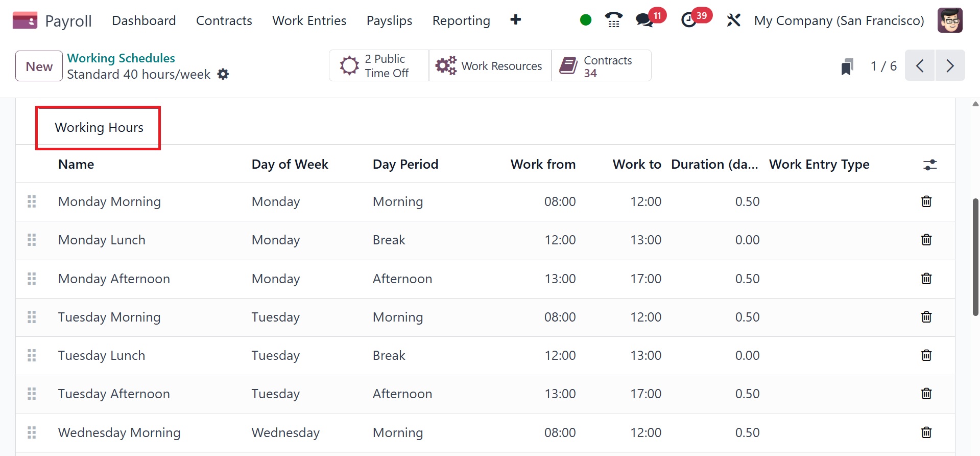Open the activities clock icon
The height and width of the screenshot is (456, 980).
tap(689, 20)
